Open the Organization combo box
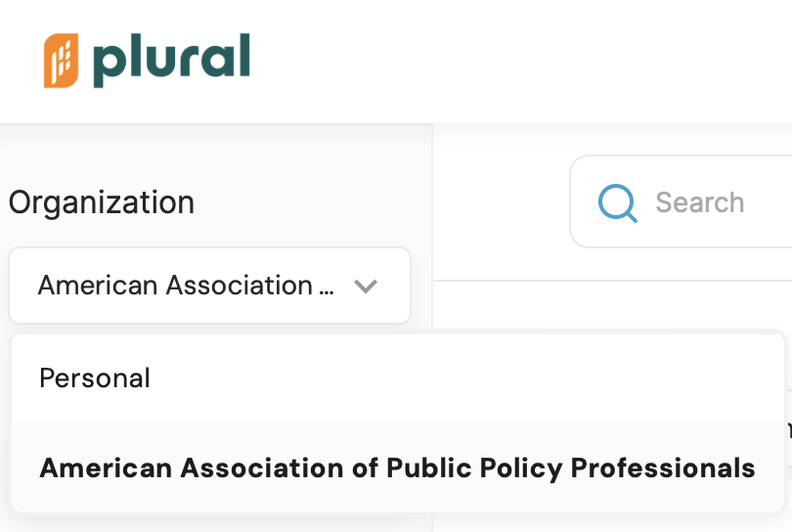The width and height of the screenshot is (792, 532). tap(209, 286)
